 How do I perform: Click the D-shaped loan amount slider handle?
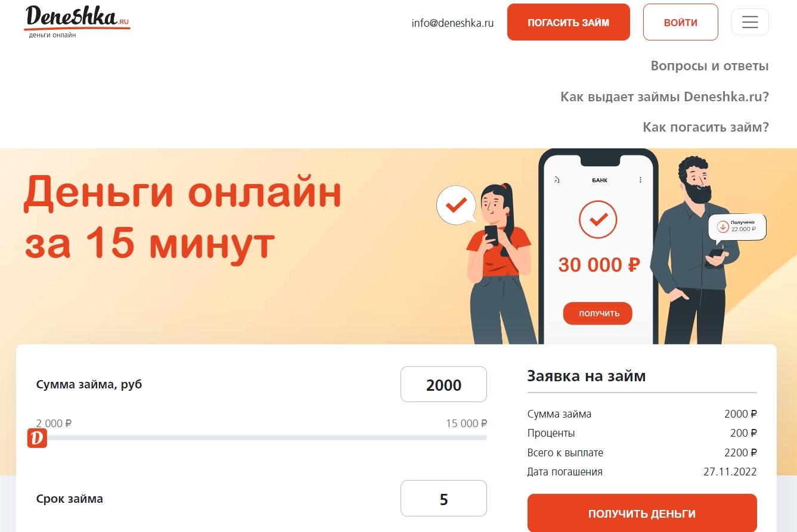[x=37, y=438]
